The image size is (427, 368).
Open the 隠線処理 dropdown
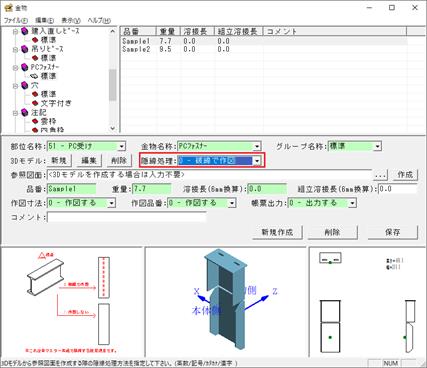coord(257,161)
